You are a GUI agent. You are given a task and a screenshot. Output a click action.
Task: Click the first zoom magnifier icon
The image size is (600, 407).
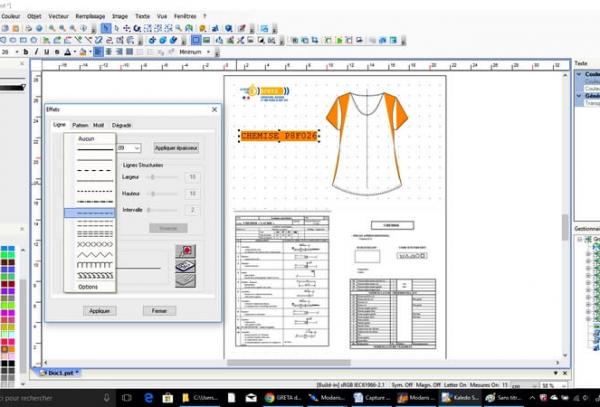click(52, 28)
